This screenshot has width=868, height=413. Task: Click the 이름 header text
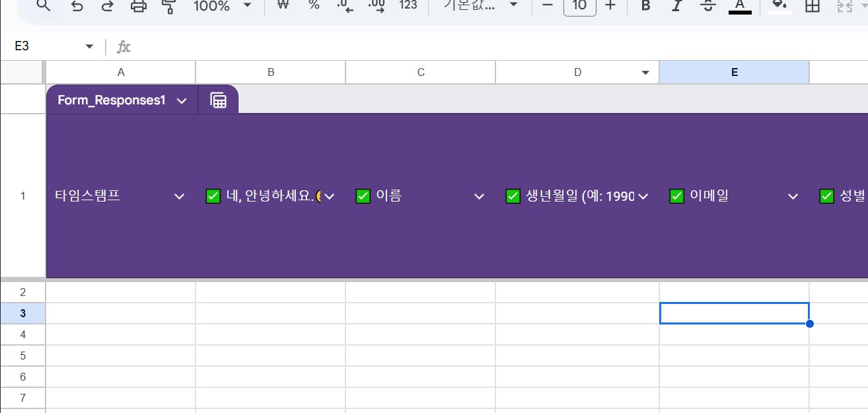coord(388,196)
